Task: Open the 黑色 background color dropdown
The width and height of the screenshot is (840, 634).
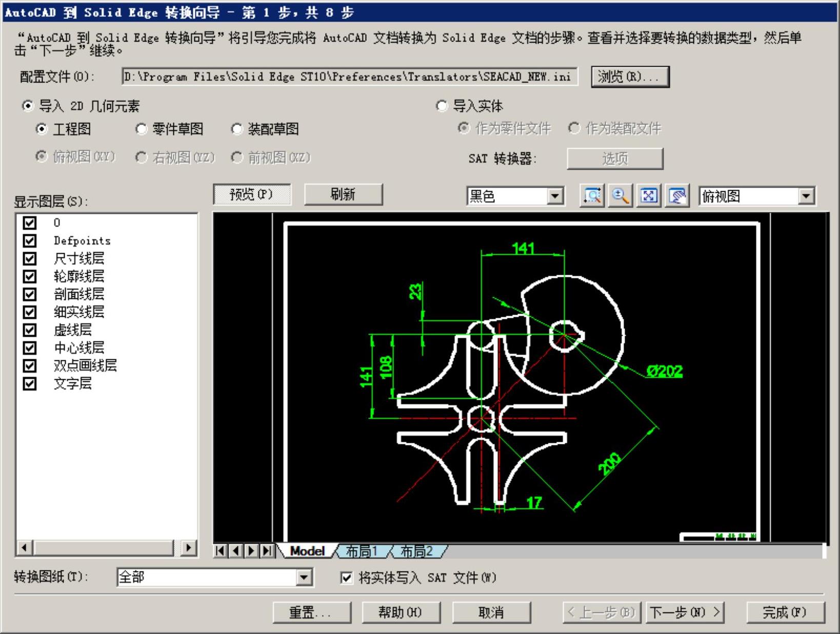Action: tap(555, 196)
